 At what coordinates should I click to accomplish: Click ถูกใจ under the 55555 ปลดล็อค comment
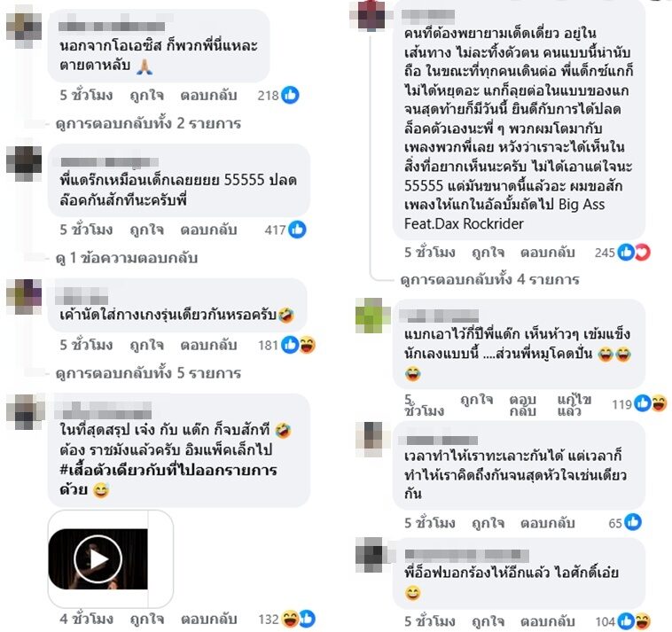146,230
